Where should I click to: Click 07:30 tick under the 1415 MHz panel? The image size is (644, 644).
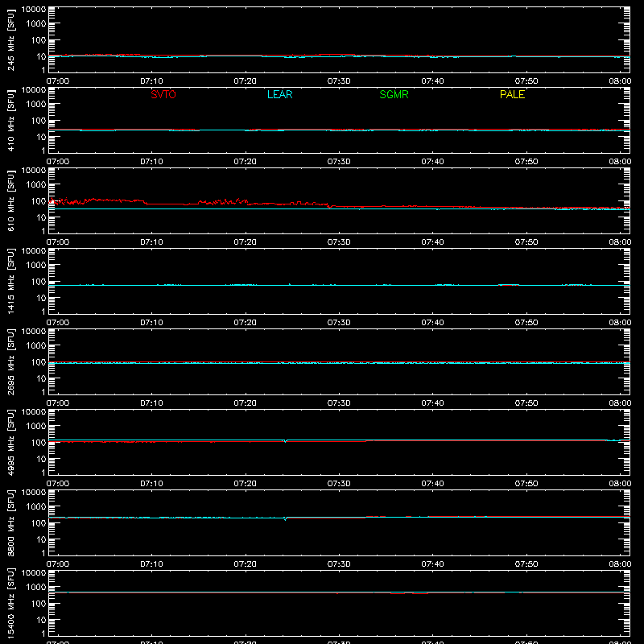(x=339, y=323)
